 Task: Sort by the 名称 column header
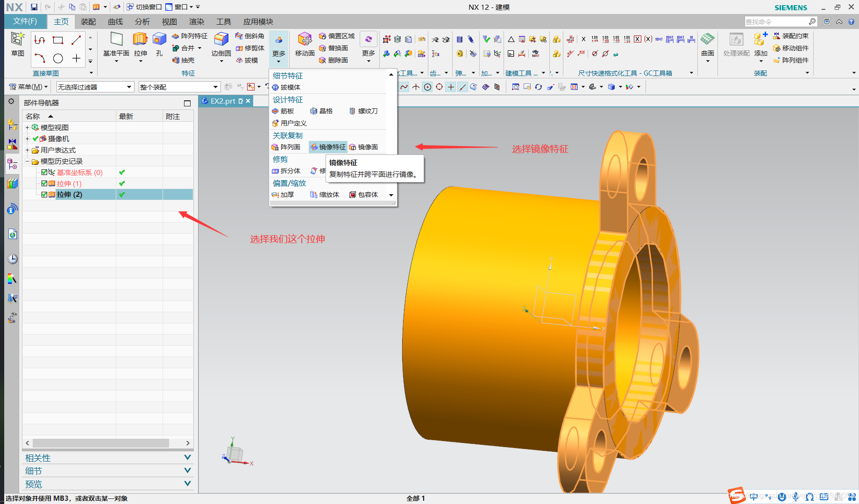69,116
